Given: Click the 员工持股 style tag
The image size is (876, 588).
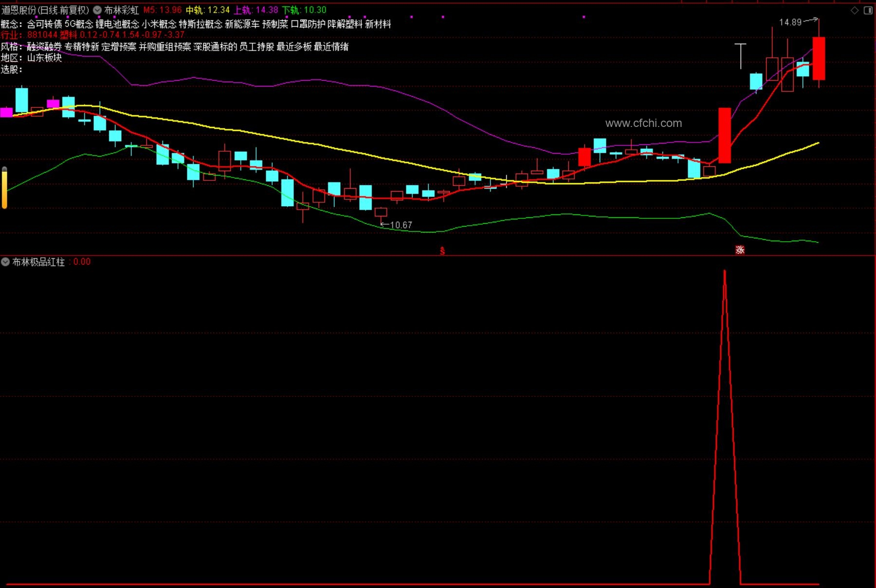Looking at the screenshot, I should 256,47.
